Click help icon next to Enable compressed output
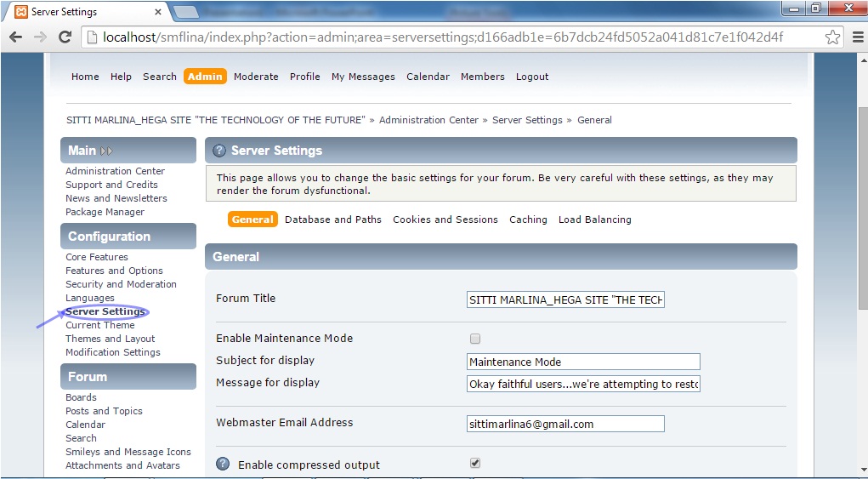The height and width of the screenshot is (479, 868). coord(223,465)
